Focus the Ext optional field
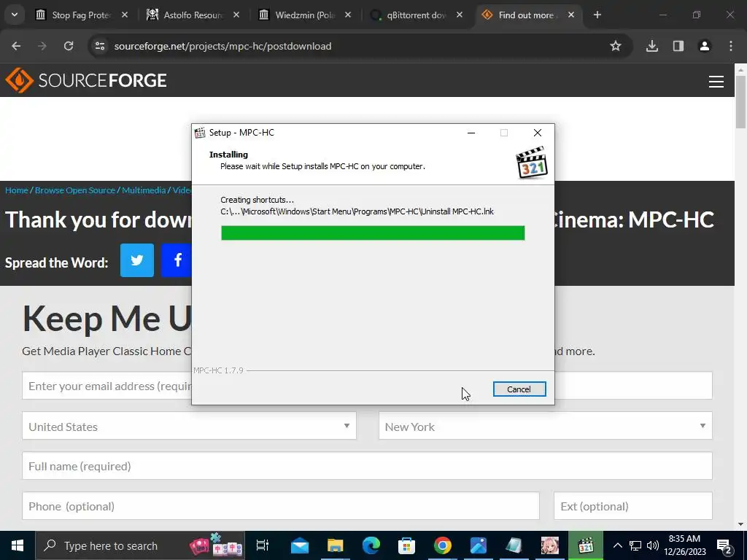Image resolution: width=747 pixels, height=560 pixels. coord(633,506)
